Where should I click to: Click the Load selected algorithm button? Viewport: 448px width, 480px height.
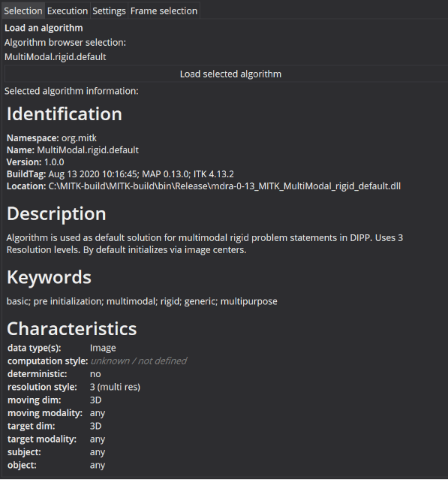227,74
